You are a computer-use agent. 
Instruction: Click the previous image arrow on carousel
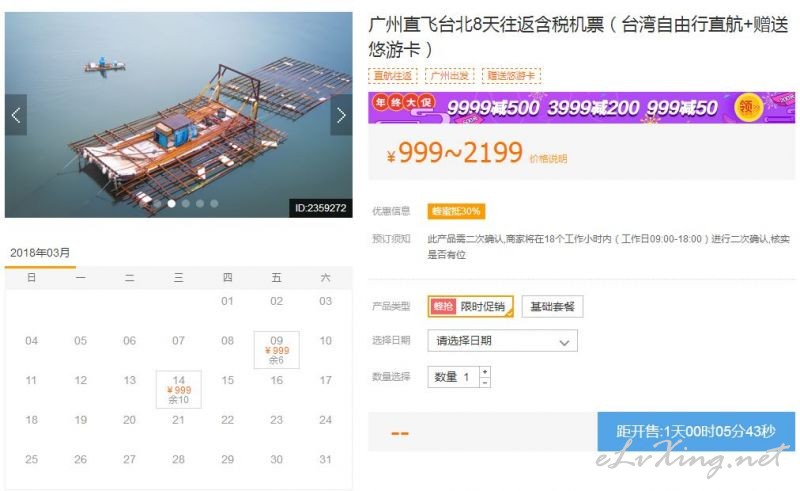click(x=15, y=115)
